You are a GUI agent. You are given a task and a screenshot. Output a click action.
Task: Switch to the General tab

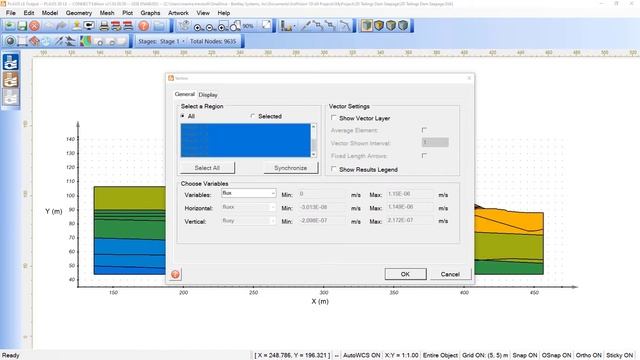click(x=184, y=94)
